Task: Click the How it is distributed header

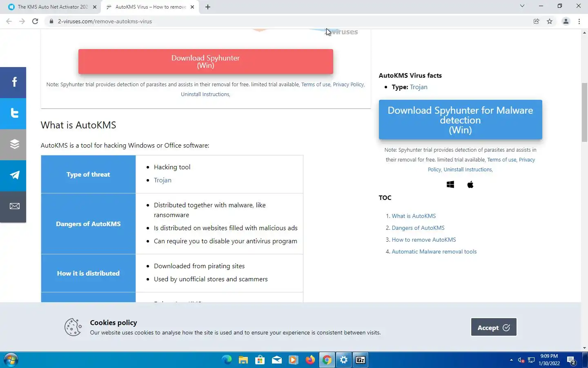Action: [88, 273]
